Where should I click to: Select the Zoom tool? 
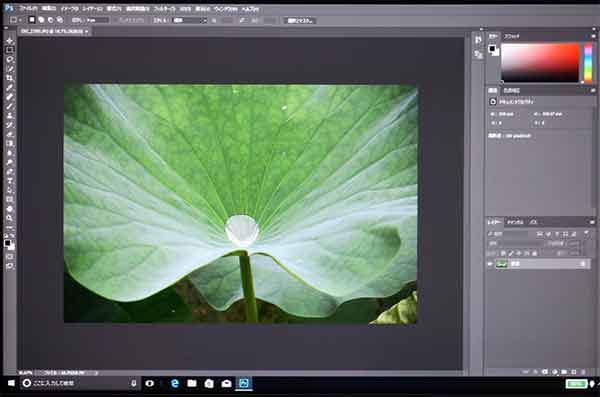(10, 218)
